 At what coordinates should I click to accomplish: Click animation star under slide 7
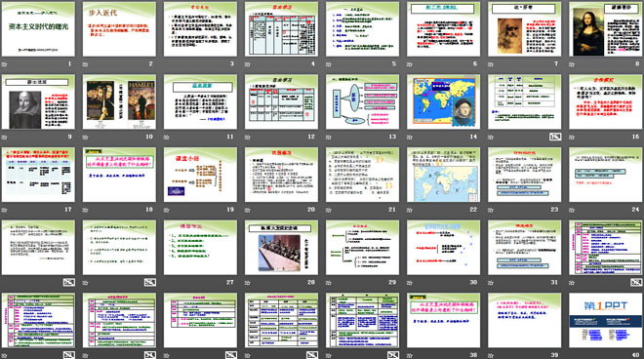[491, 64]
